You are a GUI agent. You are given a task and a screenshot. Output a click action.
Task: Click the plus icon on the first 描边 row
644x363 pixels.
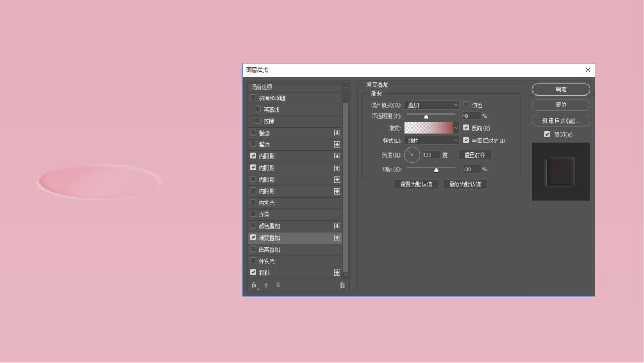click(x=337, y=133)
